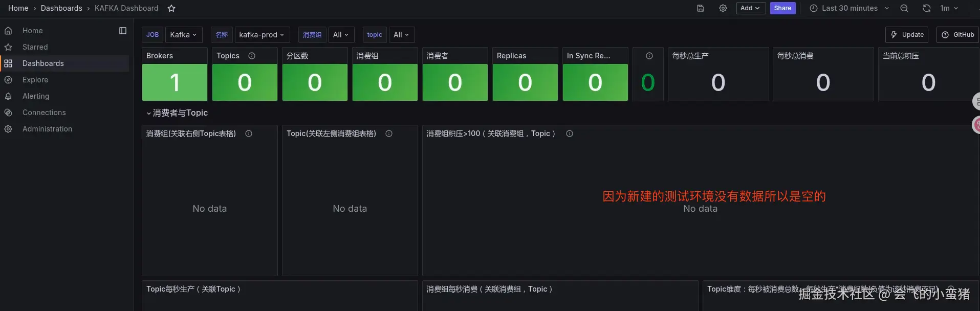Click the Topic每秒生产 panel title

pos(193,289)
